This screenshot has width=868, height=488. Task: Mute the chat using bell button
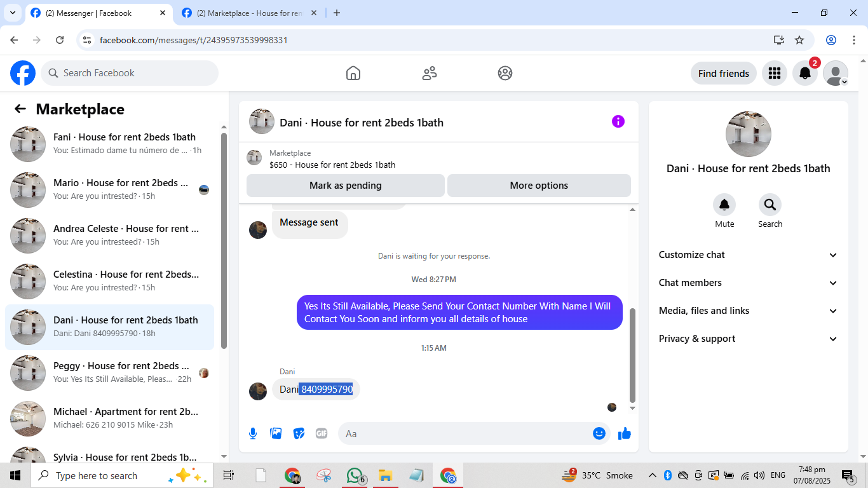(724, 205)
